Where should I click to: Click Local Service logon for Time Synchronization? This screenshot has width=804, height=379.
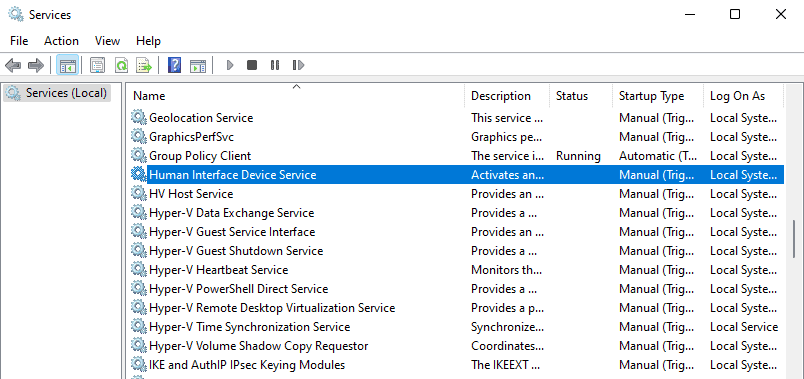tap(743, 327)
